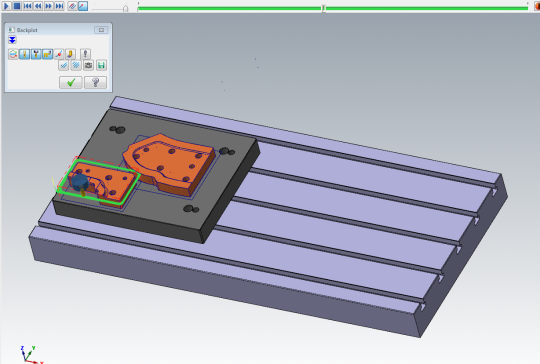Toggle display tool in Backplot dialog
Image resolution: width=540 pixels, height=364 pixels.
(x=24, y=54)
